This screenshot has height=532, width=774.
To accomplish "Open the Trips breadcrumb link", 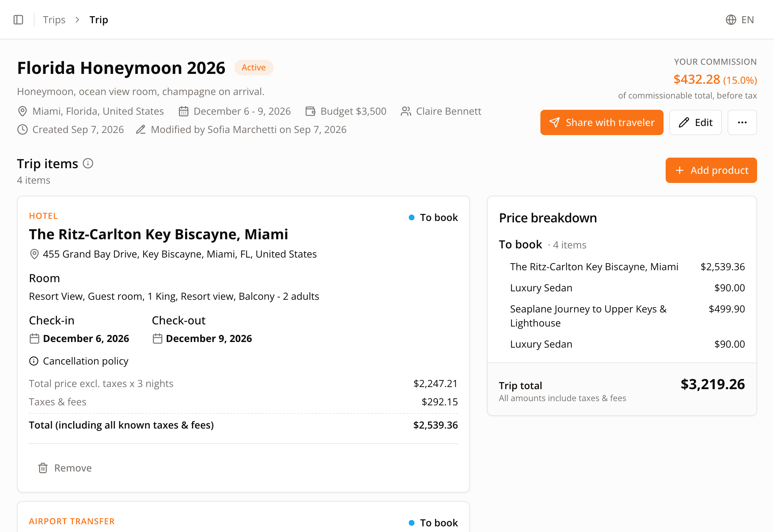I will 54,20.
